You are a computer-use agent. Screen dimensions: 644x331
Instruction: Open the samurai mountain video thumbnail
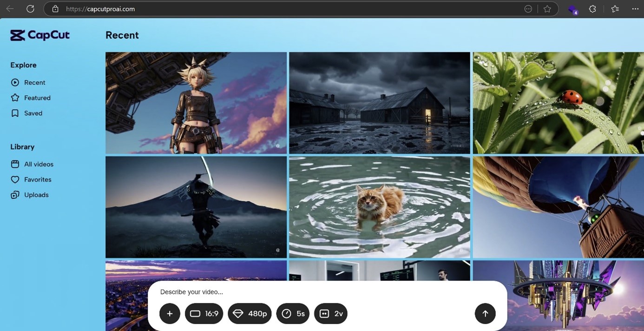[196, 207]
